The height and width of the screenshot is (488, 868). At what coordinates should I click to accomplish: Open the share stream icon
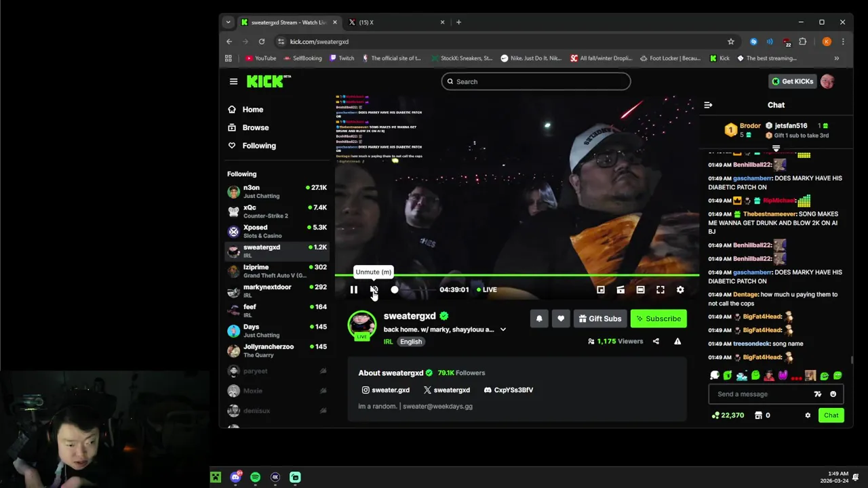tap(656, 341)
